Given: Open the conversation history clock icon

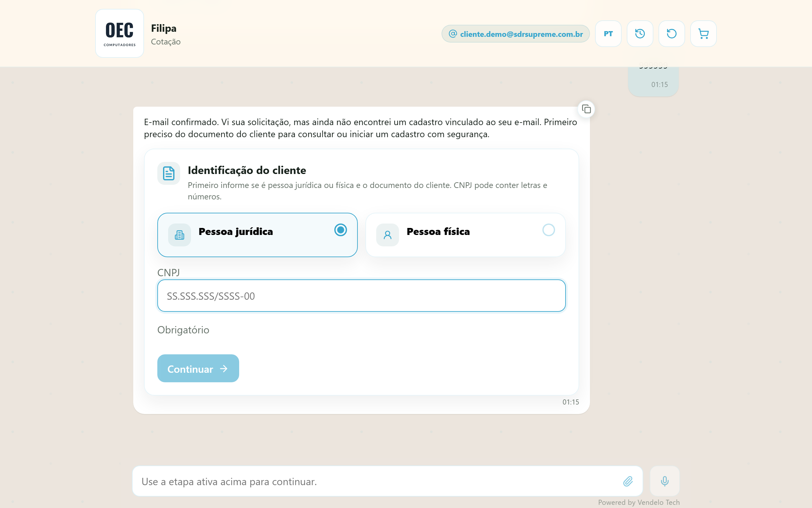Looking at the screenshot, I should point(639,34).
